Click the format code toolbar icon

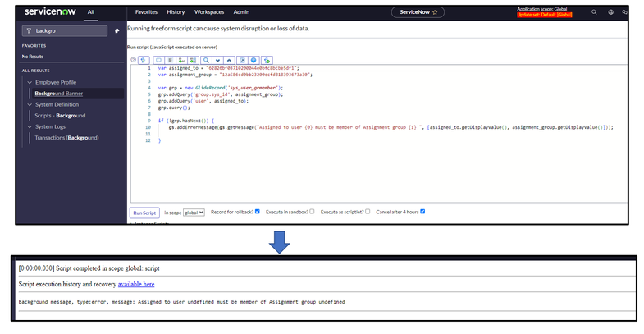(x=170, y=60)
